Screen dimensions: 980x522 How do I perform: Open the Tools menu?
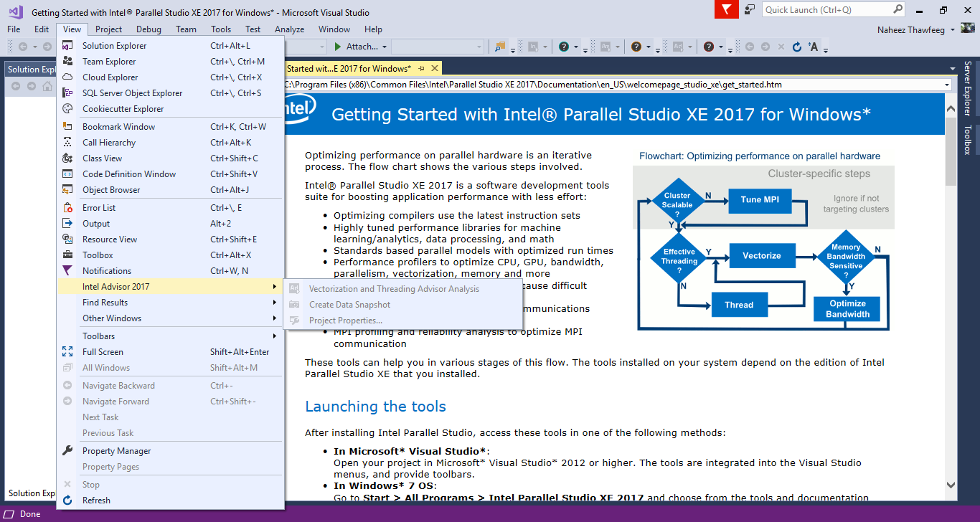click(221, 29)
